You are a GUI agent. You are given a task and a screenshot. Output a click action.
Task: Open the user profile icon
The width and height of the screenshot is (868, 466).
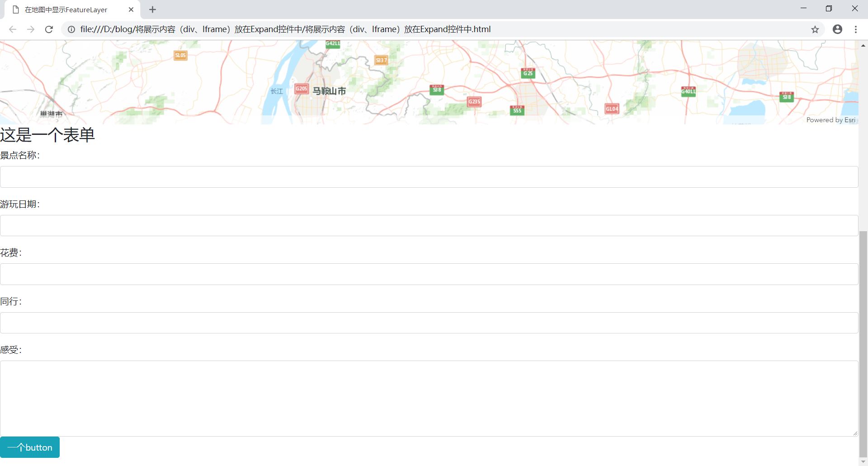pos(837,29)
